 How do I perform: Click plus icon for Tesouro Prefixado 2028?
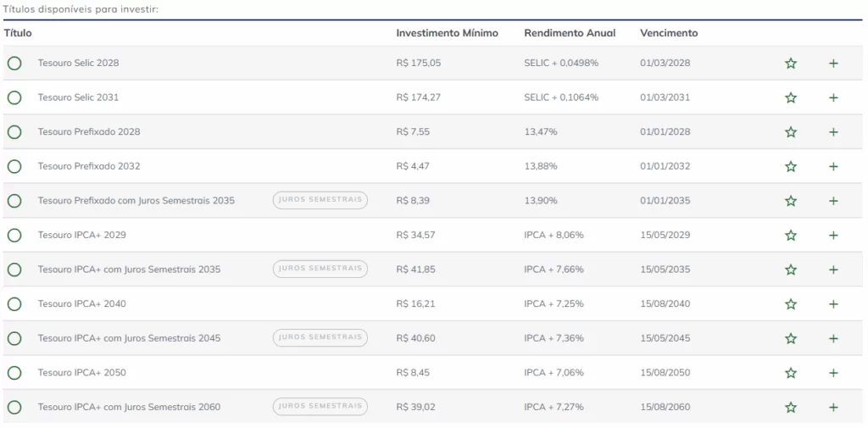(833, 132)
